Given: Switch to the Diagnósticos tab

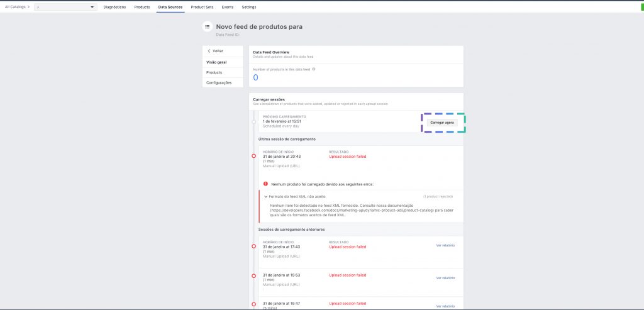Looking at the screenshot, I should (114, 7).
